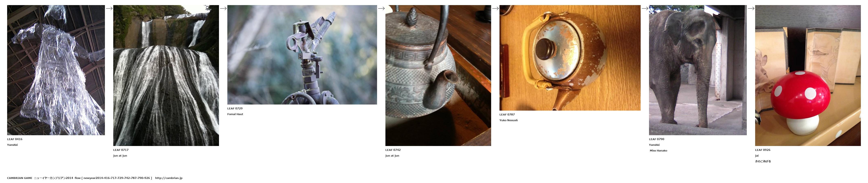The height and width of the screenshot is (183, 868).
Task: Open the waterfall photo
Action: pyautogui.click(x=166, y=75)
